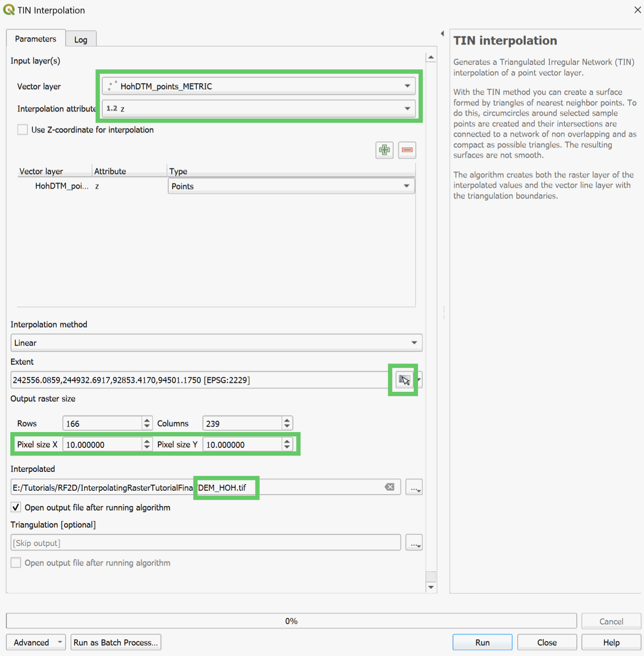Clear the Interpolated output file path
The image size is (644, 656).
389,487
